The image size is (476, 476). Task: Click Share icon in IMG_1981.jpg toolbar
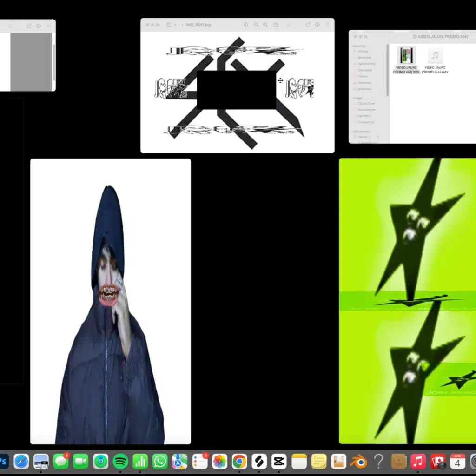pos(276,25)
